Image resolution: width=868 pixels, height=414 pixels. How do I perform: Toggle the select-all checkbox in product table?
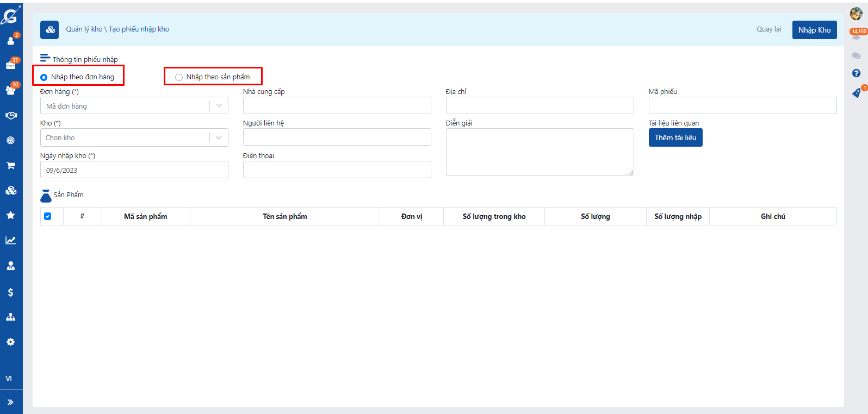click(x=48, y=216)
